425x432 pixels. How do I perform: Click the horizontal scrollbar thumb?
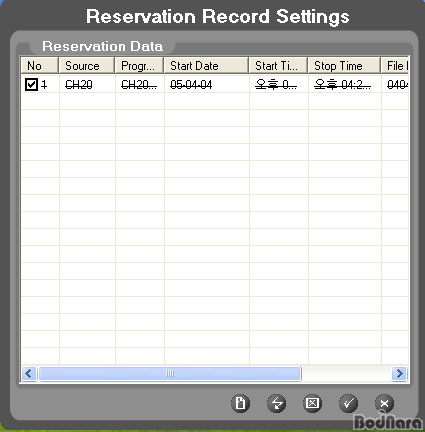170,373
